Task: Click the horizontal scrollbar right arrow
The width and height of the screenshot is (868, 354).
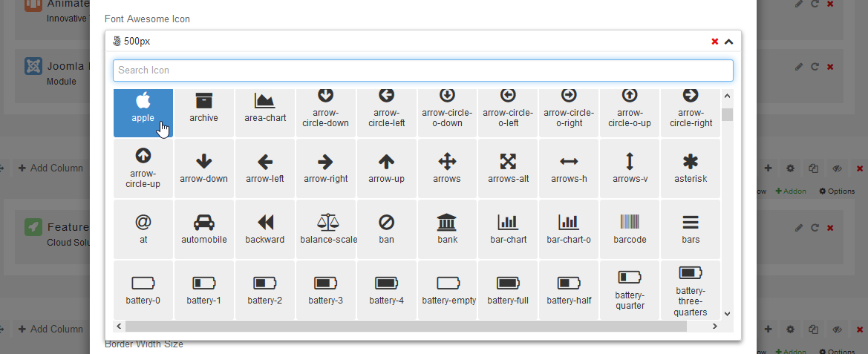Action: tap(714, 327)
